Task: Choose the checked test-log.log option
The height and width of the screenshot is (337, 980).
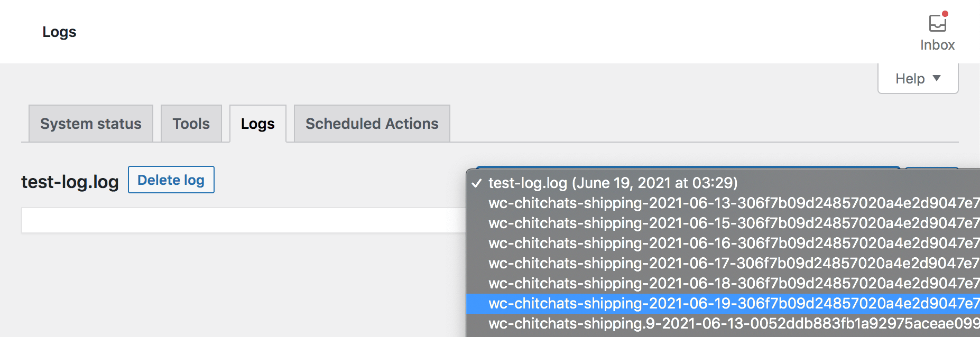Action: point(613,183)
